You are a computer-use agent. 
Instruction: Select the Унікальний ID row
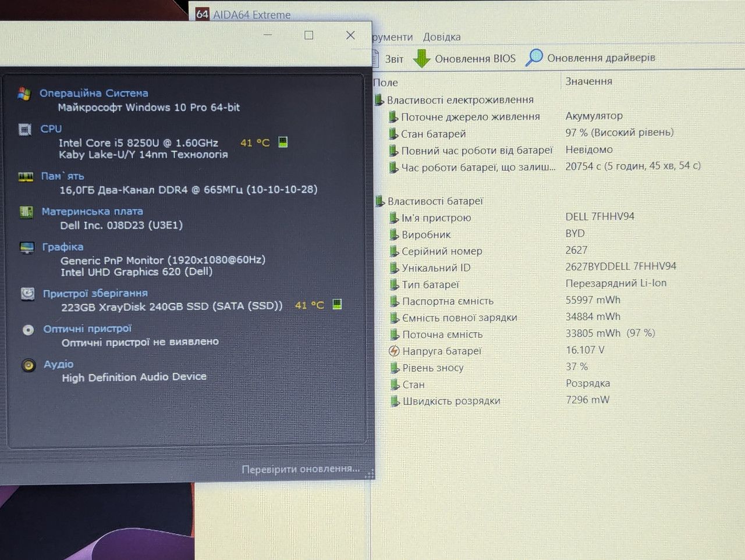tap(534, 267)
